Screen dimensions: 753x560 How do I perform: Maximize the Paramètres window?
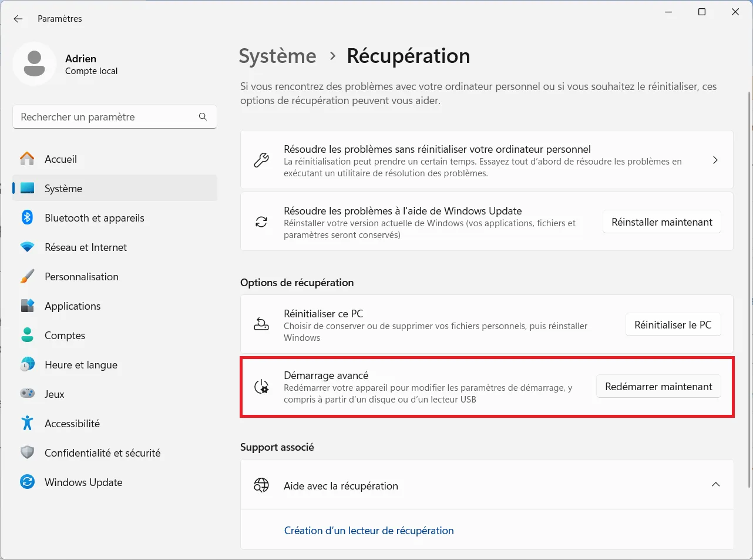pyautogui.click(x=701, y=12)
